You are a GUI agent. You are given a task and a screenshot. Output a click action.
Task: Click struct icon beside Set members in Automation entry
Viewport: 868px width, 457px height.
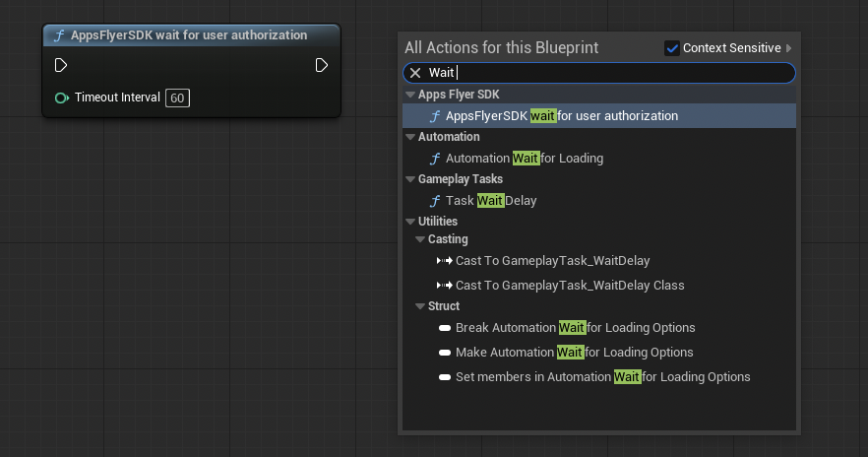445,377
